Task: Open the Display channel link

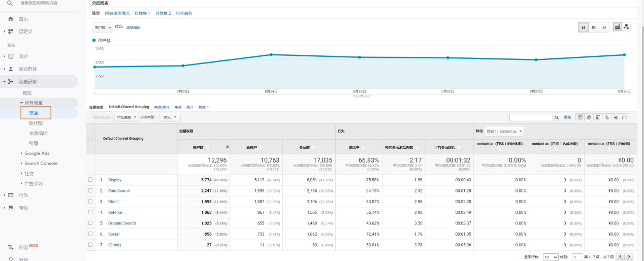Action: point(115,180)
